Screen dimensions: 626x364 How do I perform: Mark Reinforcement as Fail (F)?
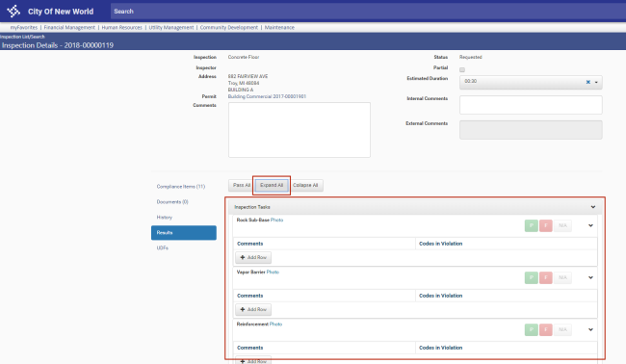point(546,329)
